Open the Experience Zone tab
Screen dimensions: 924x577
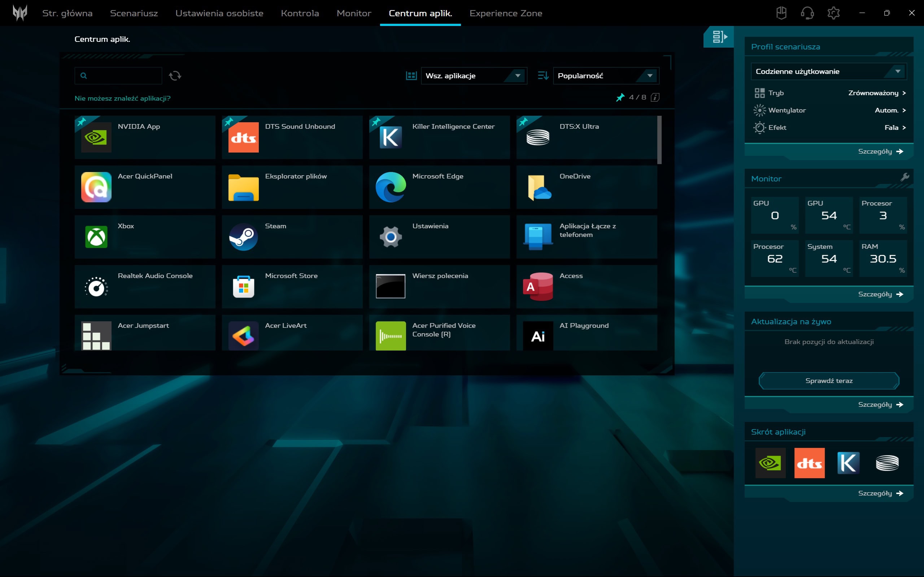click(x=506, y=13)
